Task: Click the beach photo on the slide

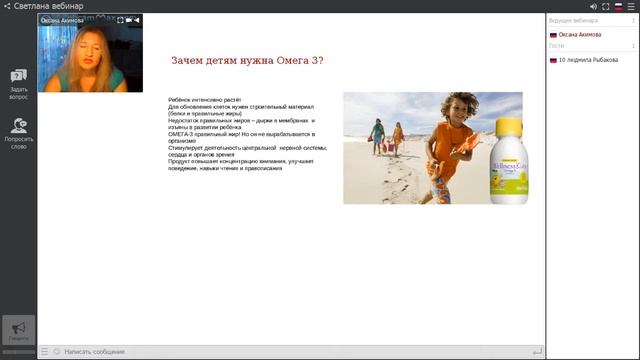Action: (433, 148)
